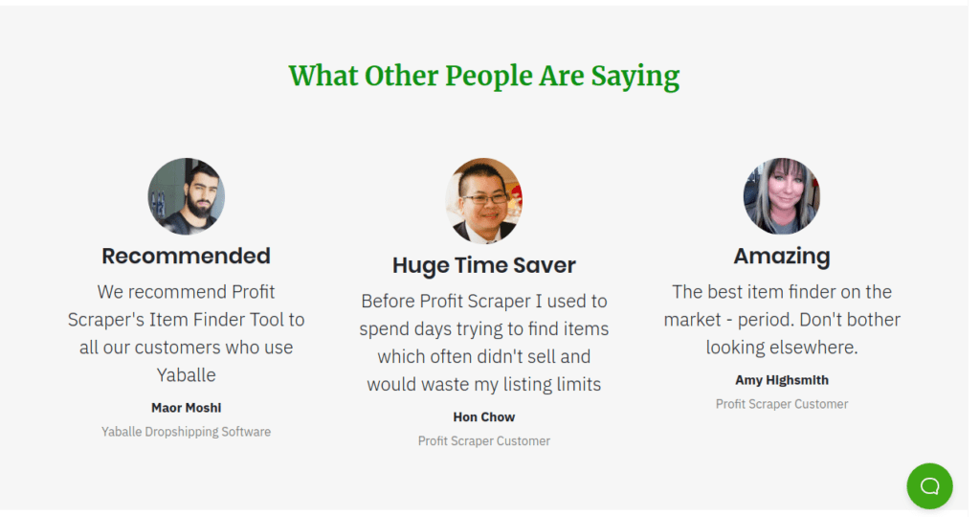This screenshot has height=517, width=980.
Task: Click 'looking elsewhere.' text line
Action: click(x=782, y=347)
